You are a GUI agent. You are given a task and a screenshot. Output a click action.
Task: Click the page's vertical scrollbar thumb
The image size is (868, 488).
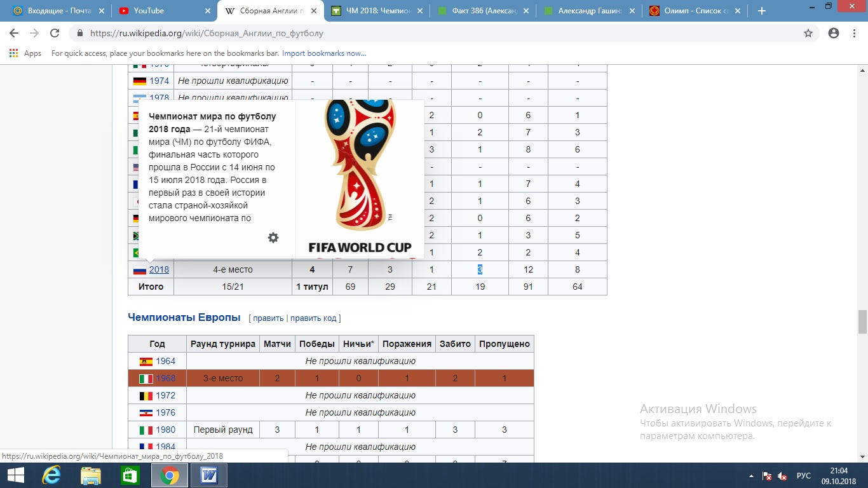pyautogui.click(x=862, y=321)
